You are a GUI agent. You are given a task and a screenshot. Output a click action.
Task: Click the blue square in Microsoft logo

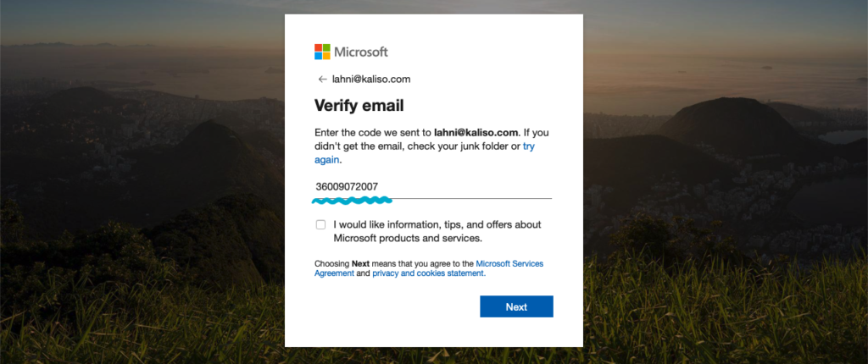[318, 56]
